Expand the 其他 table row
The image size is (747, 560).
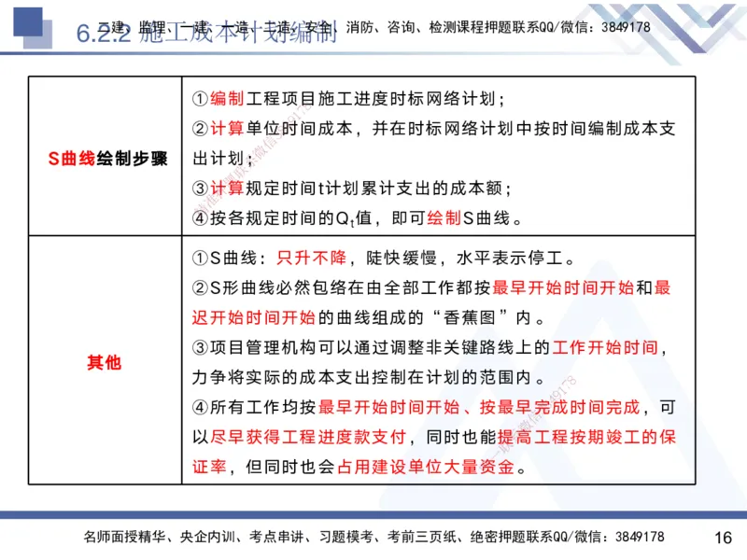click(103, 361)
